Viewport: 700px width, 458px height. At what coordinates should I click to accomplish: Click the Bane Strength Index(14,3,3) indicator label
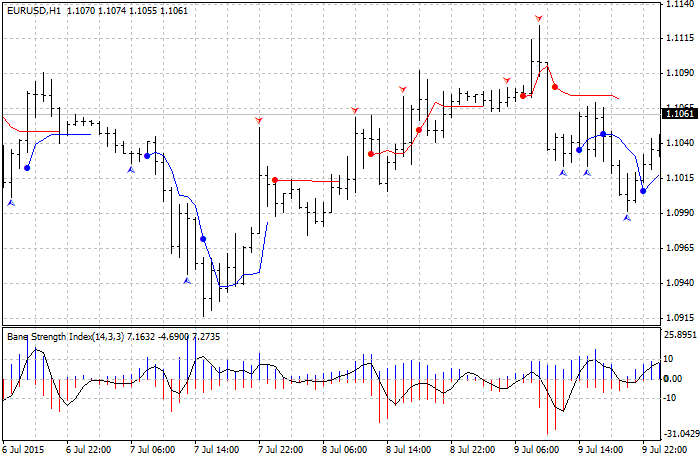coord(62,336)
